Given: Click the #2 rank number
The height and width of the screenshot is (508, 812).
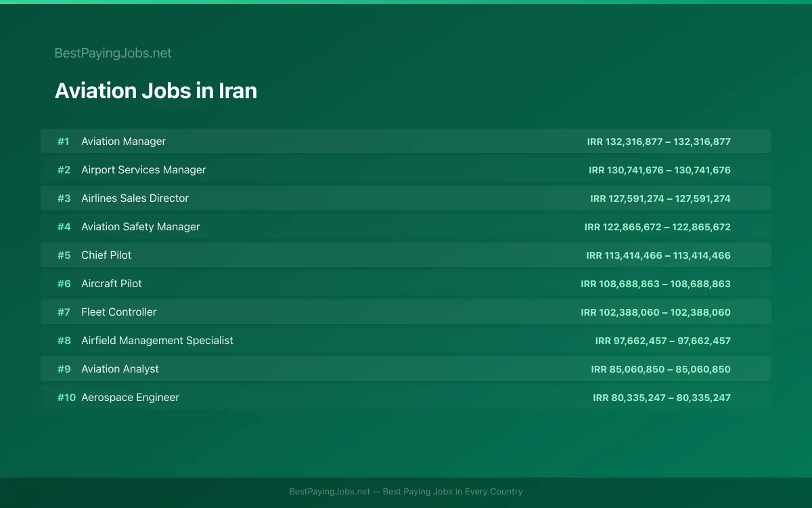Looking at the screenshot, I should click(x=64, y=170).
